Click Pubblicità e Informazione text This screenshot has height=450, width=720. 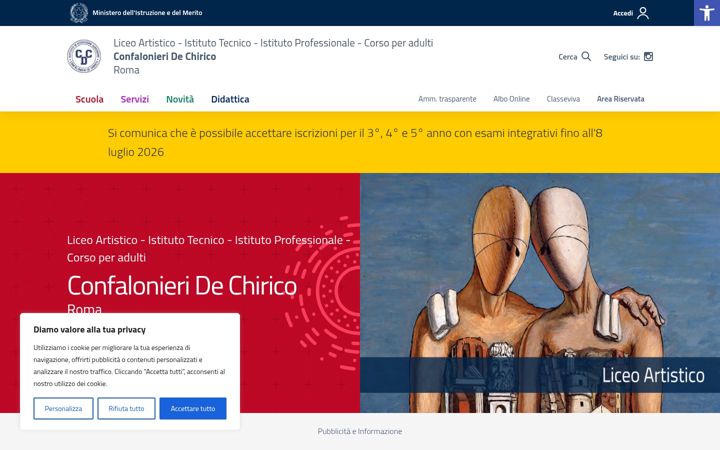point(360,431)
